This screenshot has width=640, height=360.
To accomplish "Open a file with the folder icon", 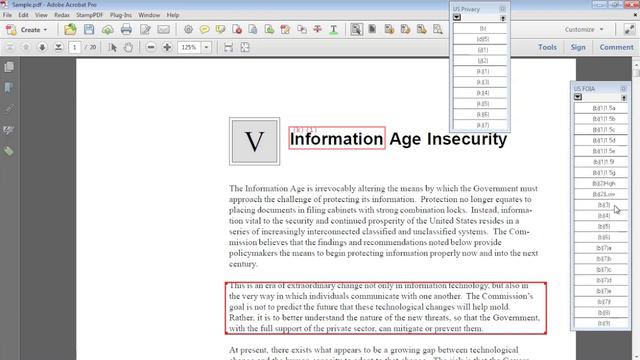I will [x=70, y=29].
